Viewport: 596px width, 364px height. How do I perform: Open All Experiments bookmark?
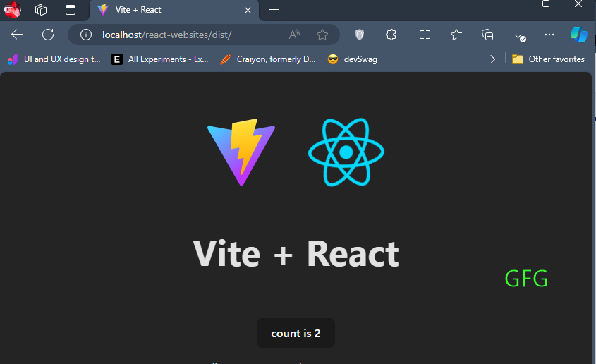[x=159, y=59]
